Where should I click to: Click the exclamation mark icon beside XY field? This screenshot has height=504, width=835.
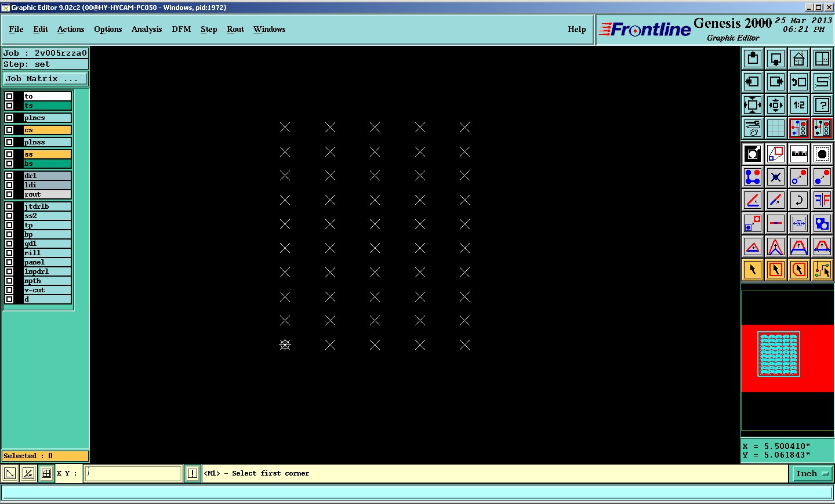(x=193, y=473)
